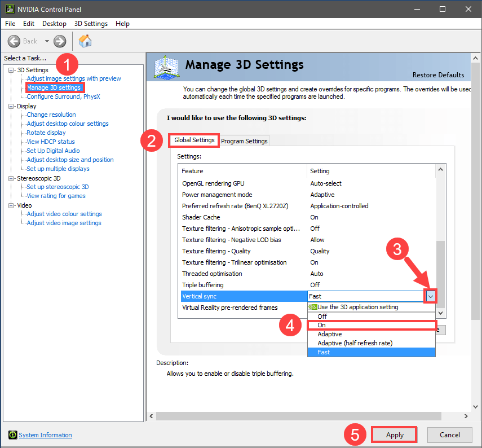Choose Off in Vertical sync list
The height and width of the screenshot is (448, 482).
click(x=372, y=317)
